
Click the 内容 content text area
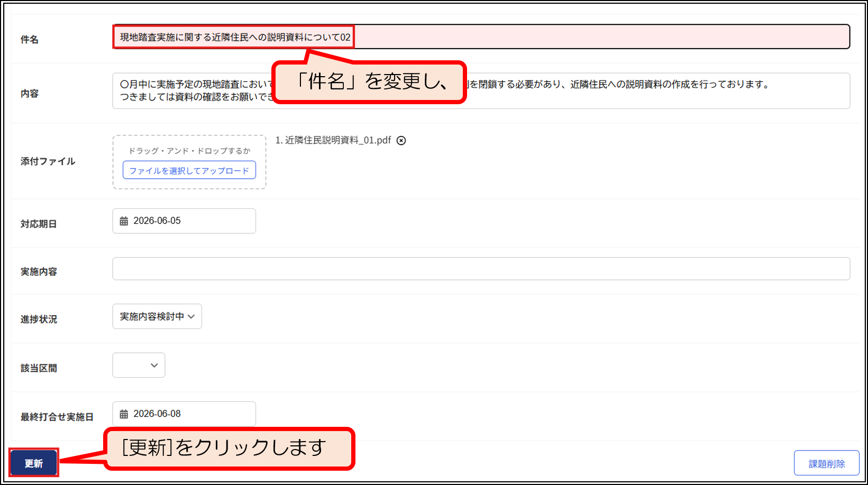481,91
